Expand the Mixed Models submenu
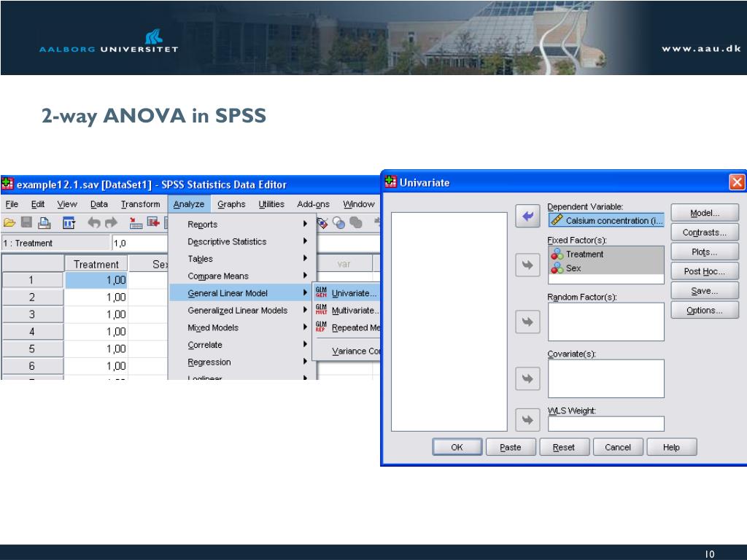747x560 pixels. point(305,327)
